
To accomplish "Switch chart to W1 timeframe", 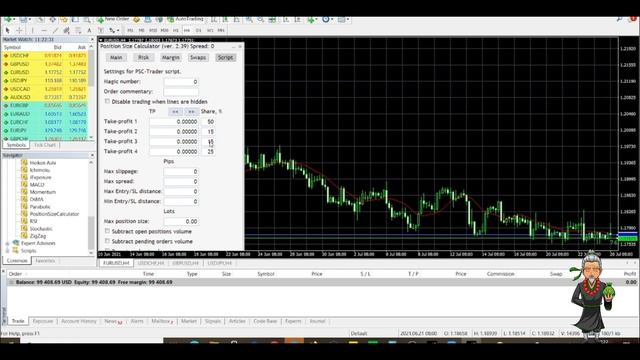I will point(210,30).
